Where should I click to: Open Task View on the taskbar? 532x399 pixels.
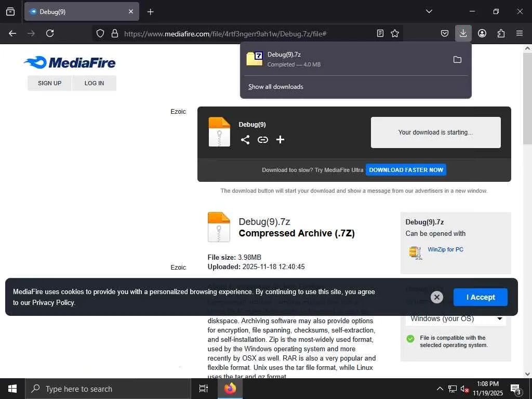pos(204,389)
